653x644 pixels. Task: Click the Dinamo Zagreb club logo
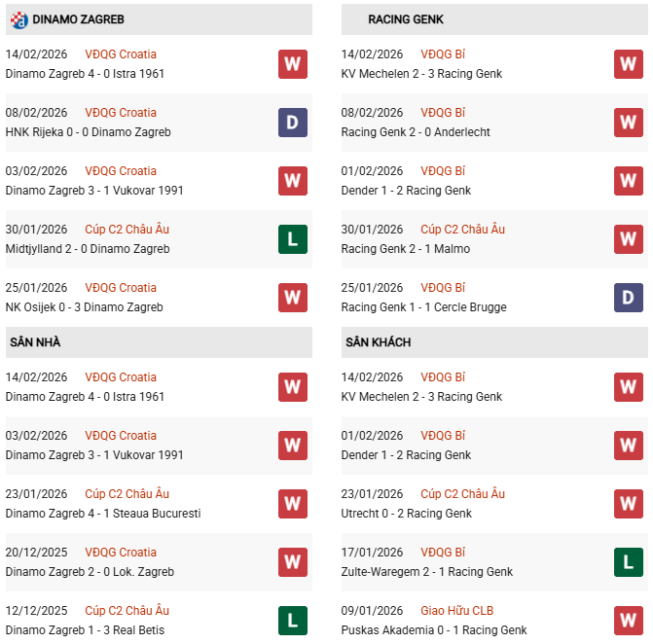pos(18,19)
